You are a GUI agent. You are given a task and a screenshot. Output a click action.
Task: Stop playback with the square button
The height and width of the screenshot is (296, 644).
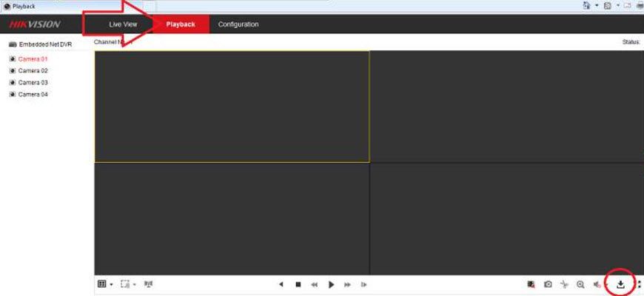click(298, 284)
